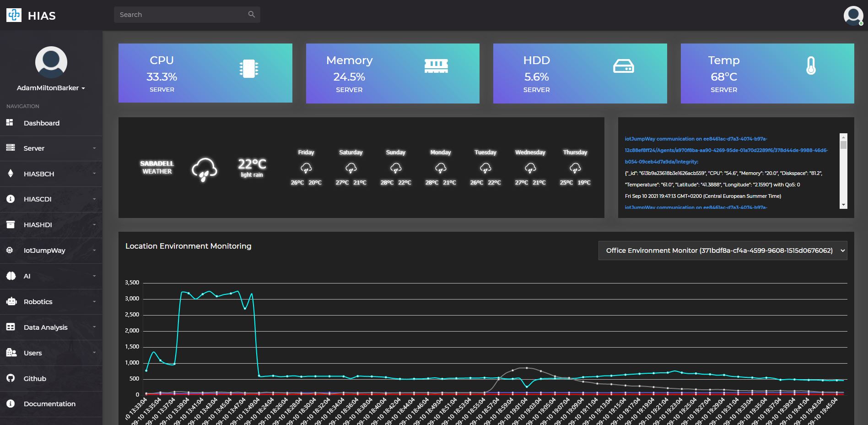Open the Dashboard menu item
868x425 pixels.
click(x=51, y=123)
